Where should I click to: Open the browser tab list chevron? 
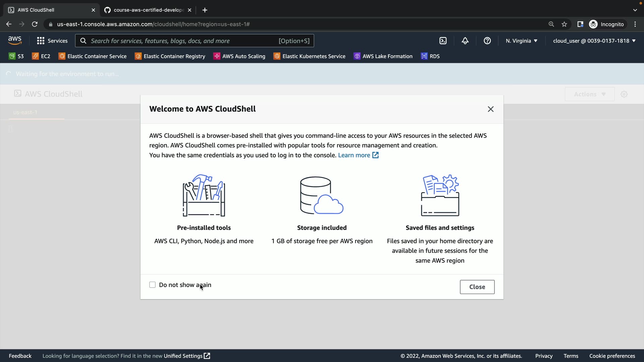[x=635, y=10]
